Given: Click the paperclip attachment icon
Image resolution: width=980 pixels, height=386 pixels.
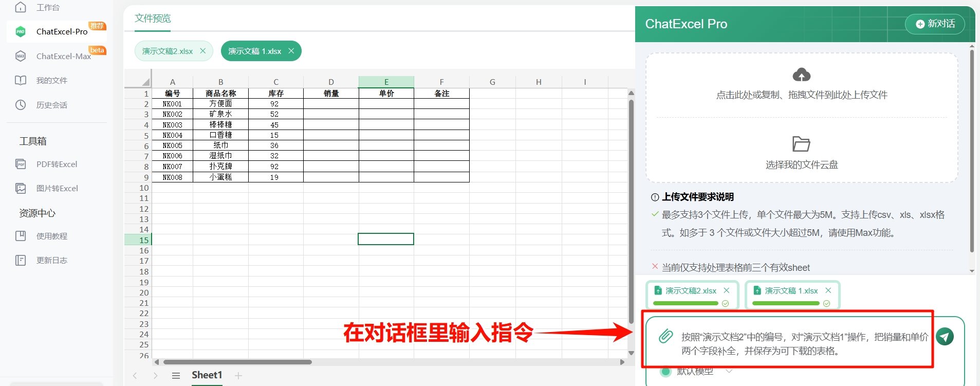Looking at the screenshot, I should click(665, 337).
